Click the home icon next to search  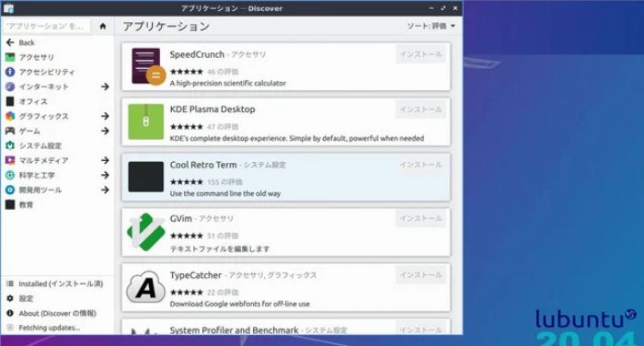[103, 27]
